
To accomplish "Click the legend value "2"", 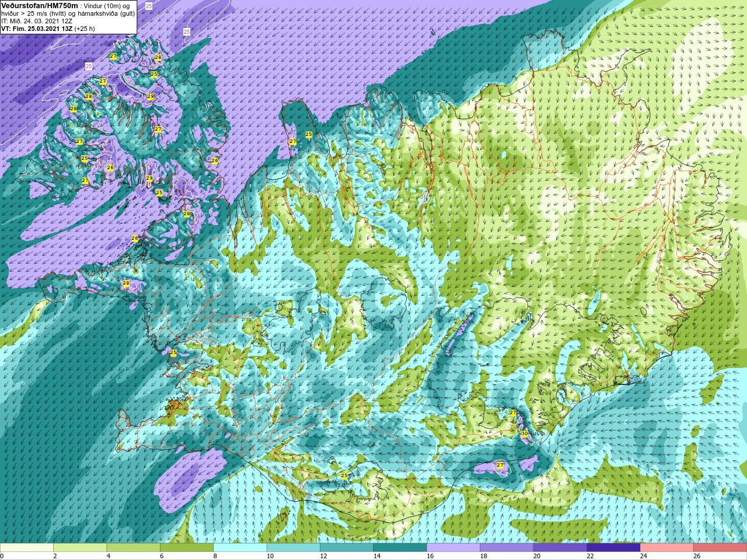I will (55, 556).
